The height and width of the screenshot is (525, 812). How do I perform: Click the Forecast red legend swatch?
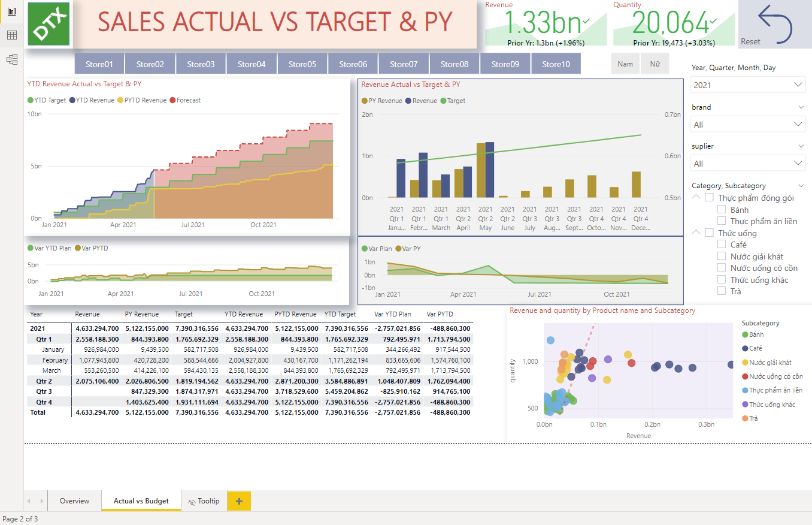tap(173, 100)
